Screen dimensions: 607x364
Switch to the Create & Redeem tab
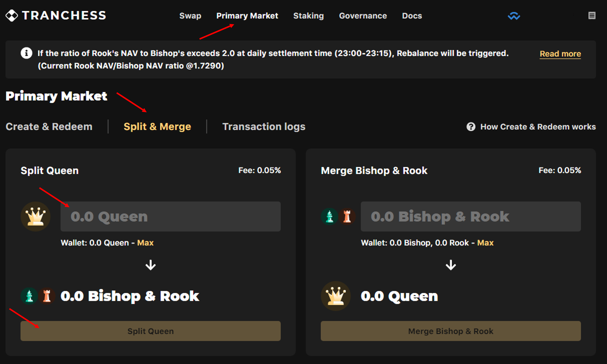(49, 127)
